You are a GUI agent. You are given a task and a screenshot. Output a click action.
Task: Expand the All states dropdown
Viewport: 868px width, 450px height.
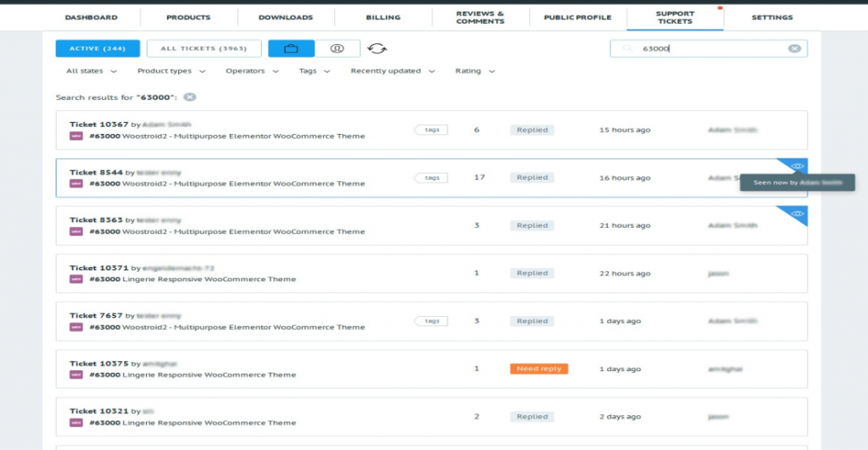coord(92,71)
